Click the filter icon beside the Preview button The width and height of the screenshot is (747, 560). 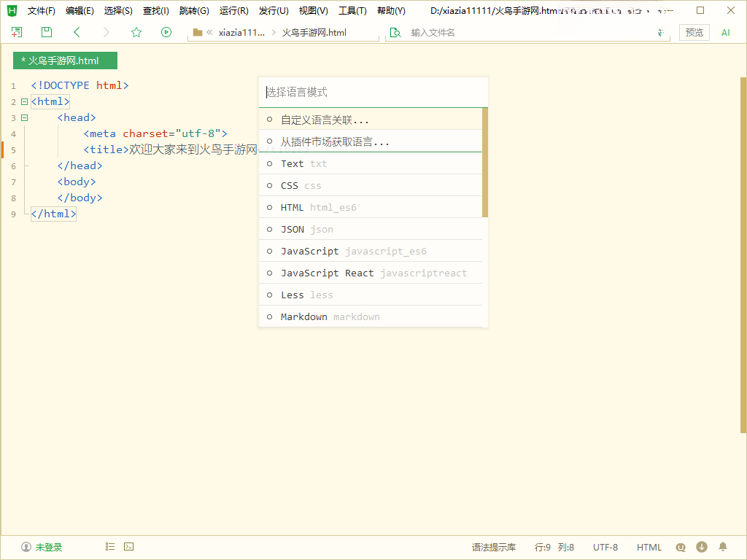[x=661, y=32]
